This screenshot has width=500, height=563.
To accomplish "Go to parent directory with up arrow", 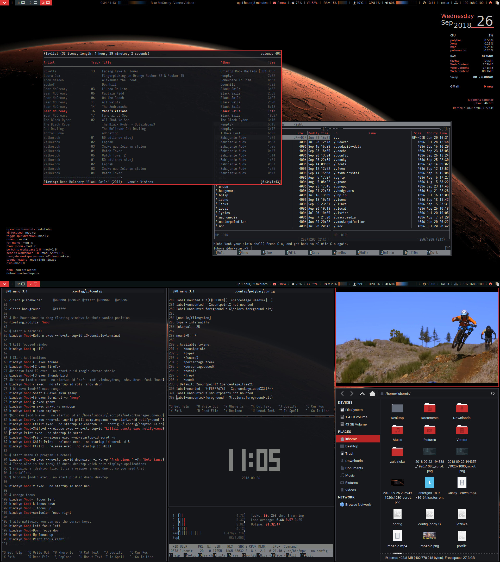I will tap(362, 394).
